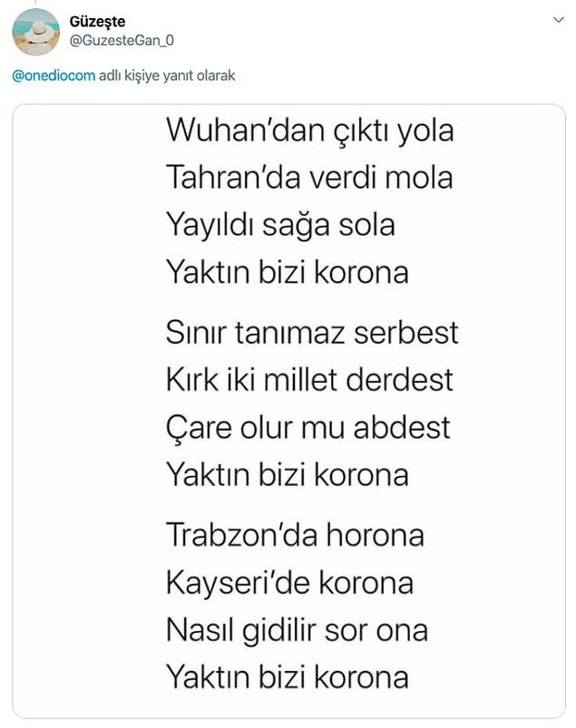Click the Güzeşte display name
576x728 pixels.
click(98, 22)
